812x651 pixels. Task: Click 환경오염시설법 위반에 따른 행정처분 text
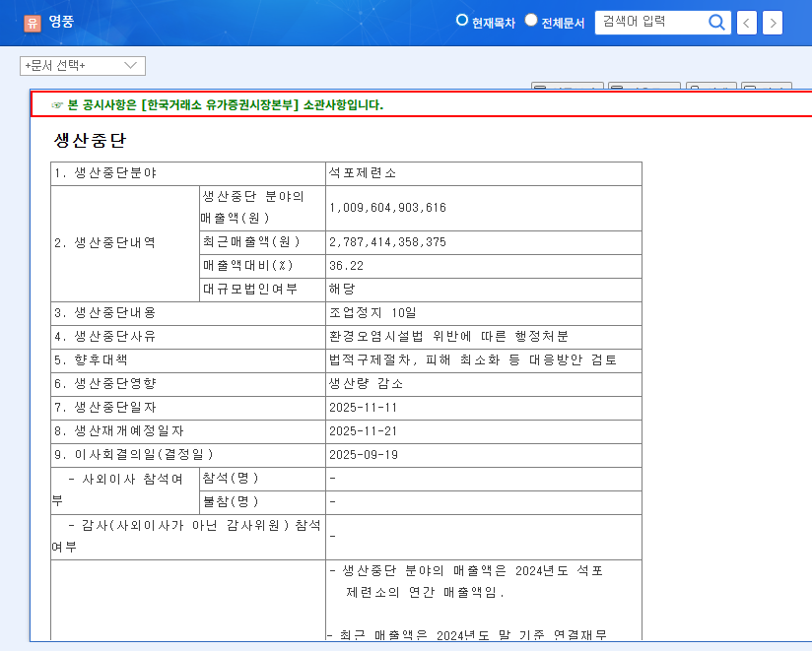[x=449, y=337]
